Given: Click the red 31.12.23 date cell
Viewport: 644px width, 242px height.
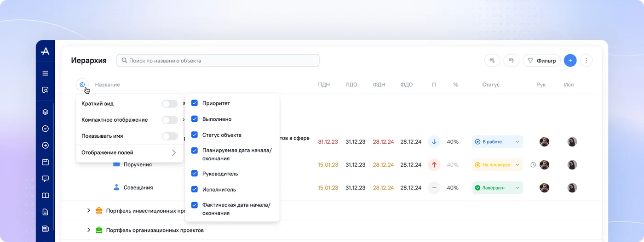Looking at the screenshot, I should point(328,142).
